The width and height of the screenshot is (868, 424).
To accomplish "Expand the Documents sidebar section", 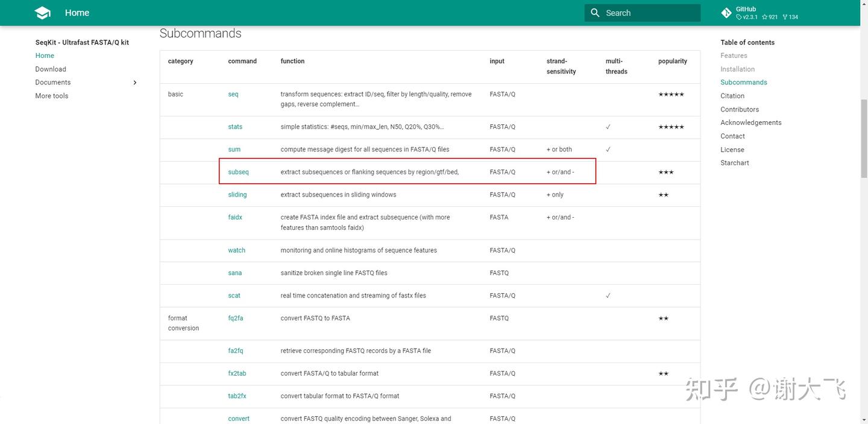I will (135, 82).
